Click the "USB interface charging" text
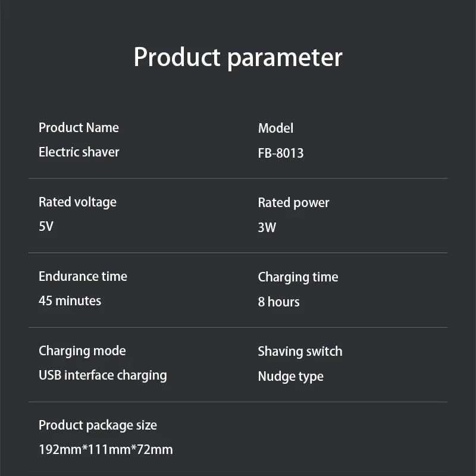Screen dimensions: 476x476 (102, 375)
